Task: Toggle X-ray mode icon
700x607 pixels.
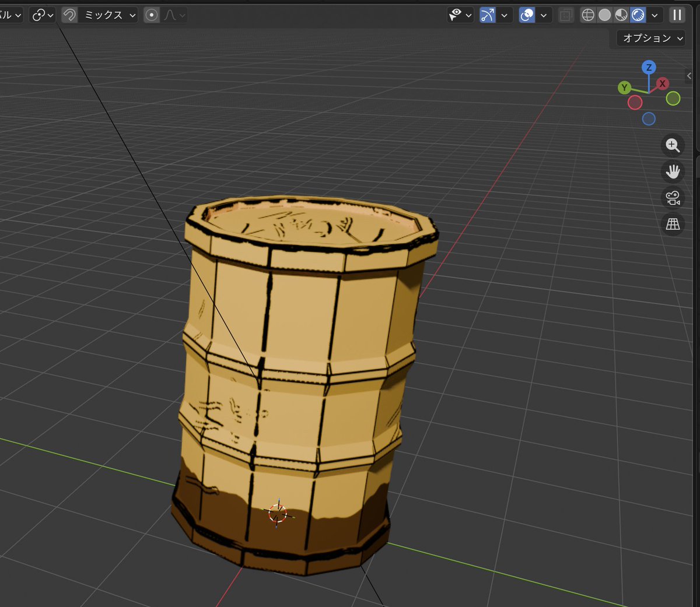Action: tap(565, 15)
